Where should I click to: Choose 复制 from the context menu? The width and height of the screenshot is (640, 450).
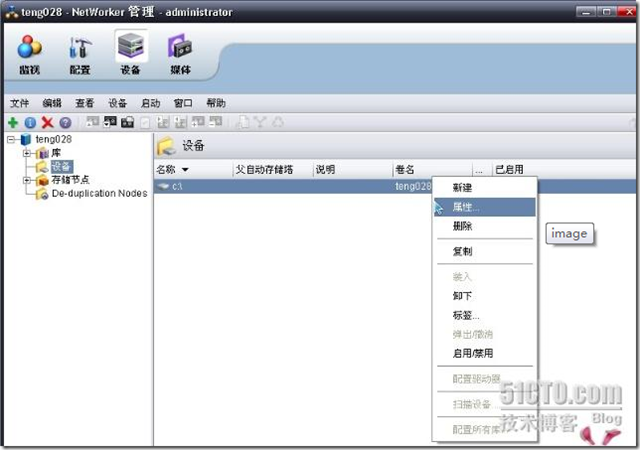484,251
